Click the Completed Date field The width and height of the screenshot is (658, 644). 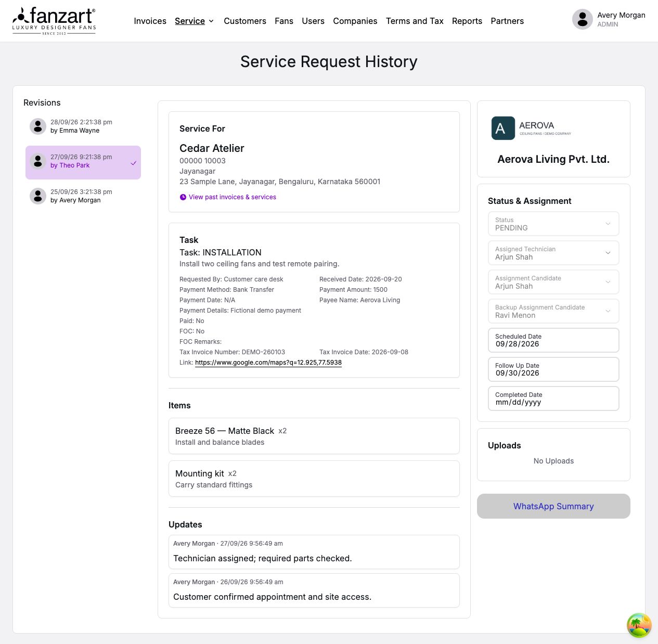pyautogui.click(x=553, y=398)
